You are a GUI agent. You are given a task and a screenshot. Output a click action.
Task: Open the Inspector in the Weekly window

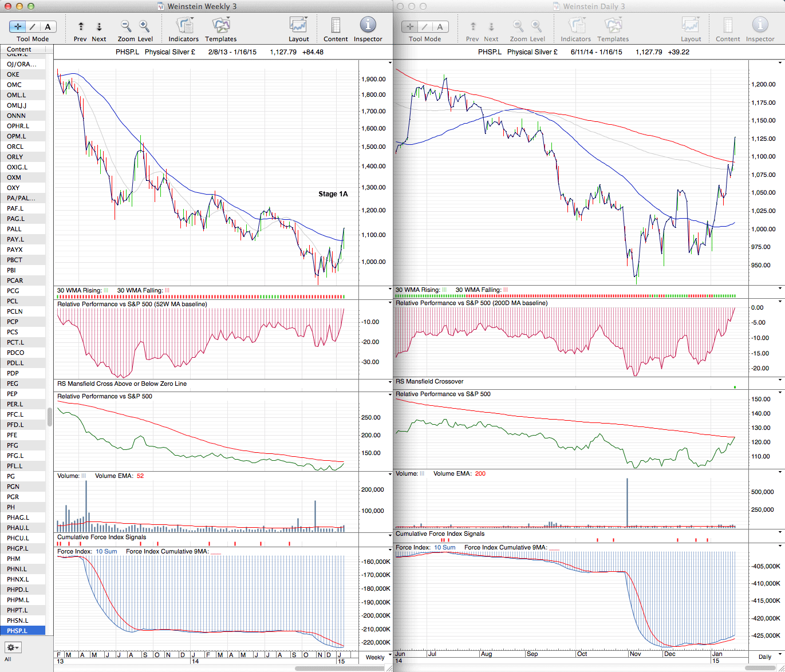click(368, 26)
